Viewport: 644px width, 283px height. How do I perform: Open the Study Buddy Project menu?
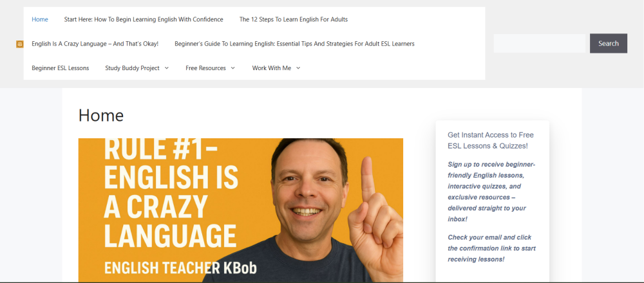tap(132, 68)
